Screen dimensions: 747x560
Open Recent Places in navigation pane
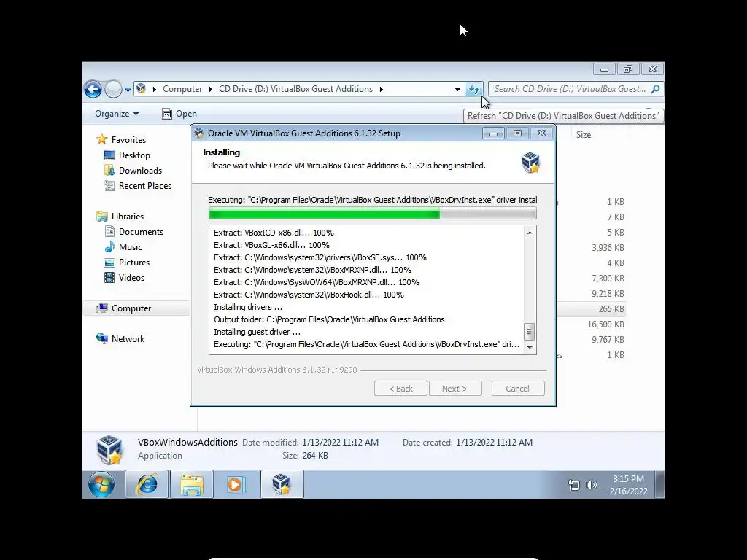point(145,186)
